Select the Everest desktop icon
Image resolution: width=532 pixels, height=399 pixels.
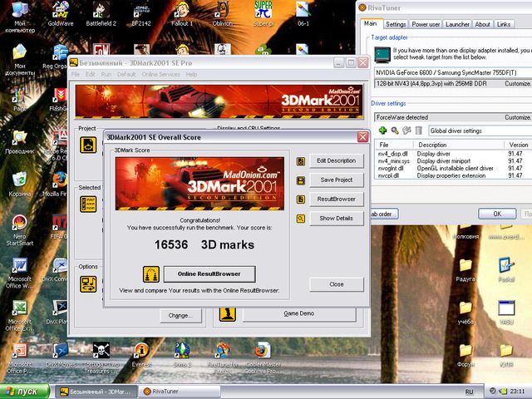pos(141,355)
